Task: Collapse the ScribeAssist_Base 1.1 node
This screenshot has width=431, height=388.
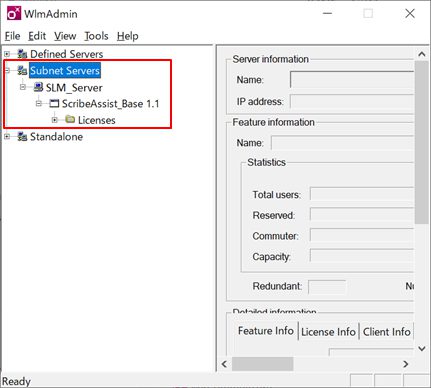Action: [39, 104]
